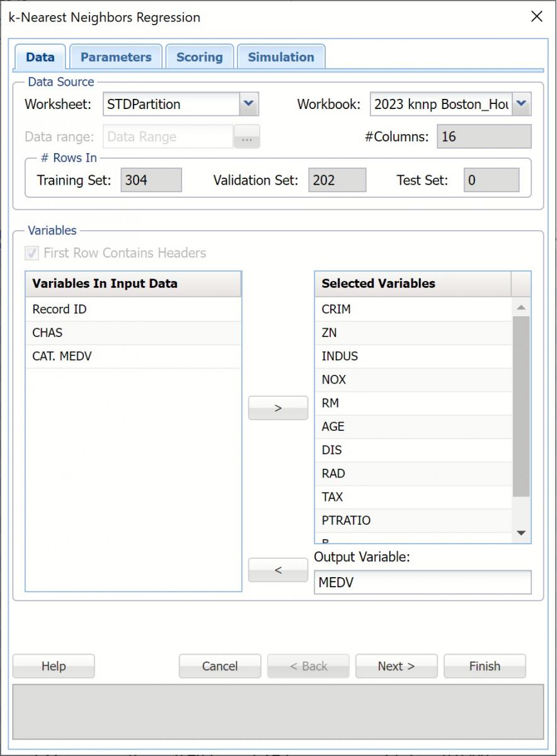Click the Selected Variables scrollbar thumb

pos(521,406)
